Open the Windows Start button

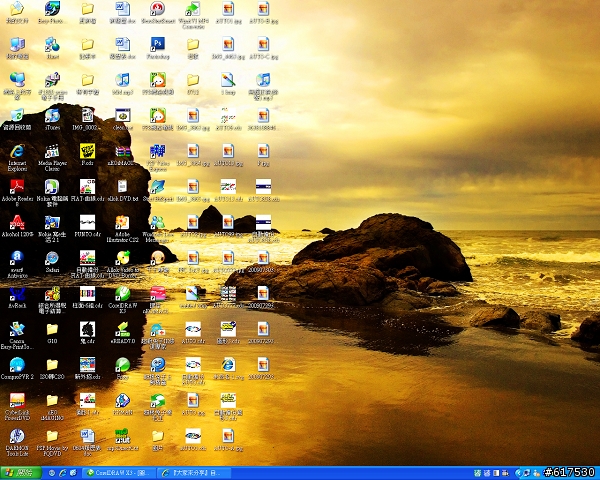point(21,473)
